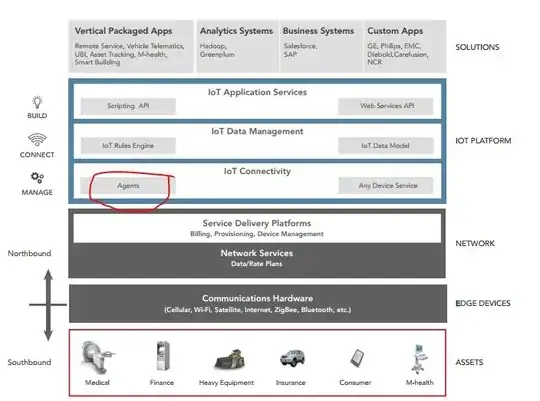Click the Billing, Provisioning, Device Management text
This screenshot has width=540, height=401.
pyautogui.click(x=257, y=234)
